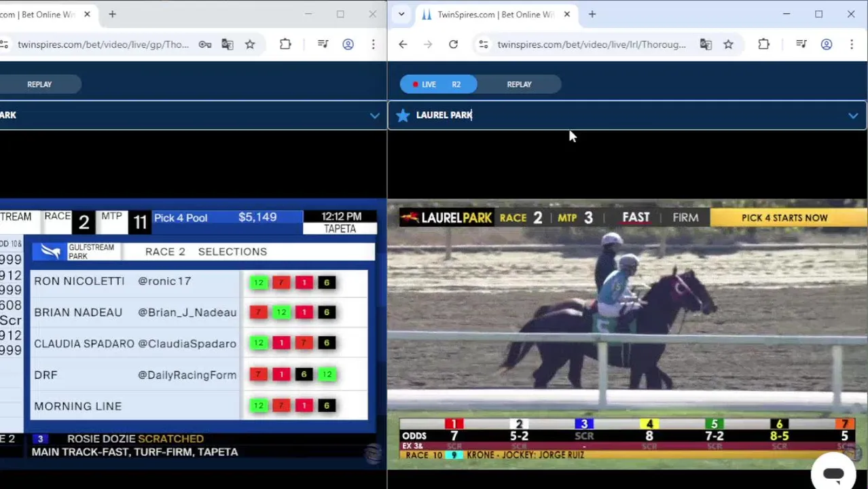Toggle favorite star next to Laurel Park
Viewport: 868px width, 489px height.
pos(403,115)
